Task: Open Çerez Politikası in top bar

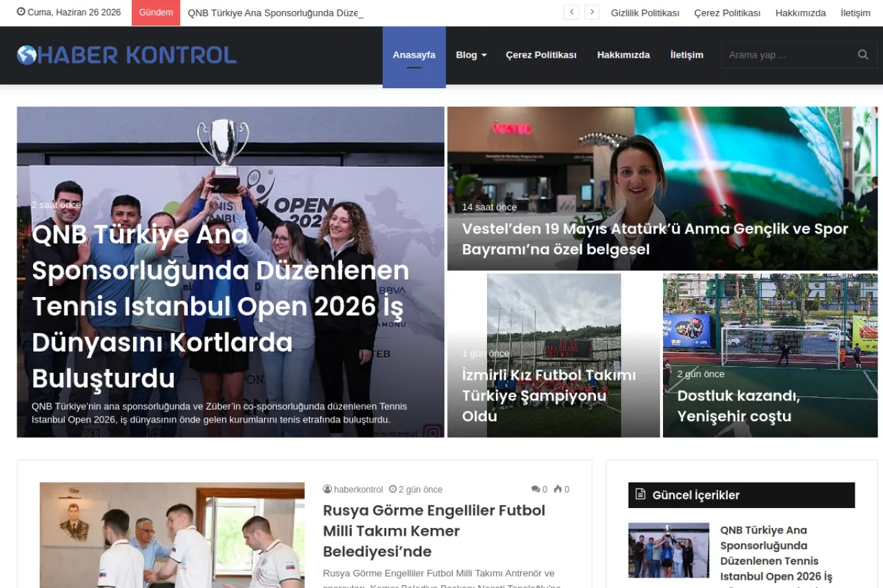Action: point(727,13)
